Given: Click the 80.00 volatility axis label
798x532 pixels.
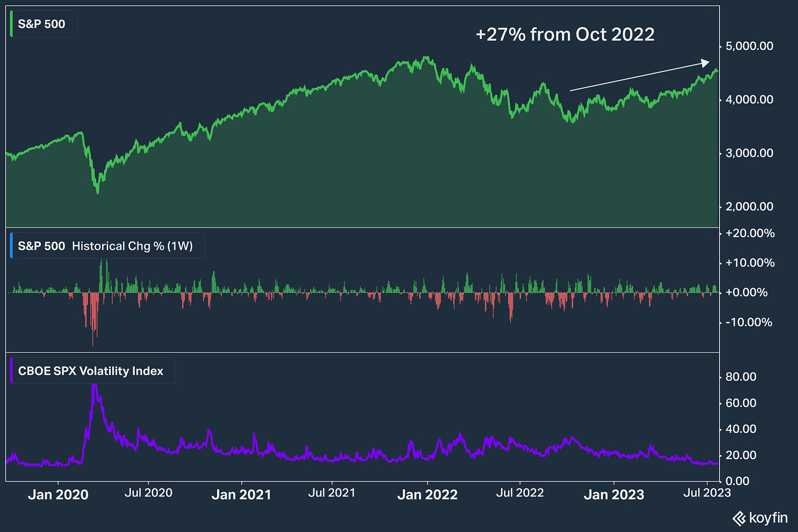Looking at the screenshot, I should 741,377.
